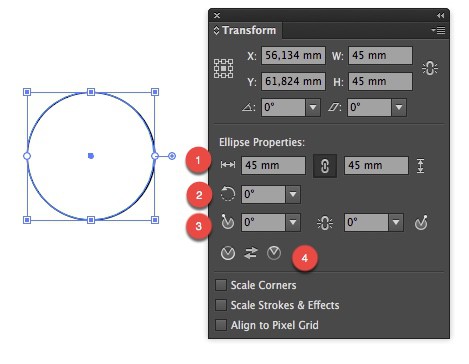Enable the Scale Corners checkbox
The height and width of the screenshot is (364, 469).
221,285
